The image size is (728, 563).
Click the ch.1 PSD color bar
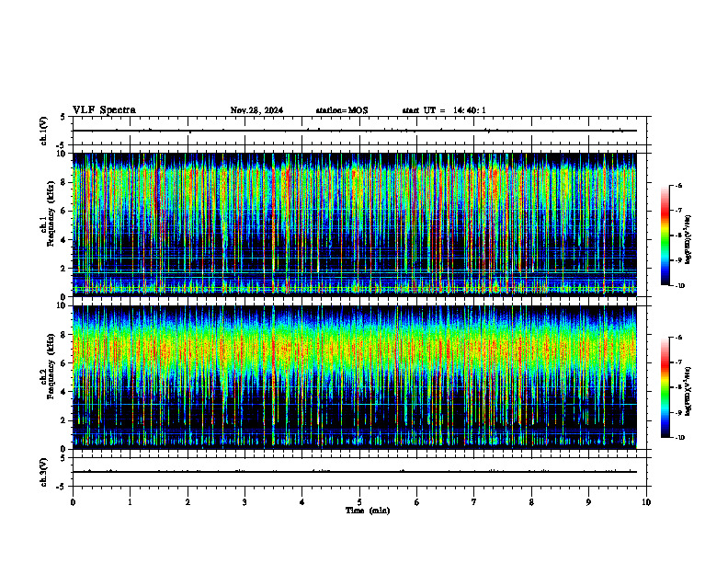tap(665, 236)
